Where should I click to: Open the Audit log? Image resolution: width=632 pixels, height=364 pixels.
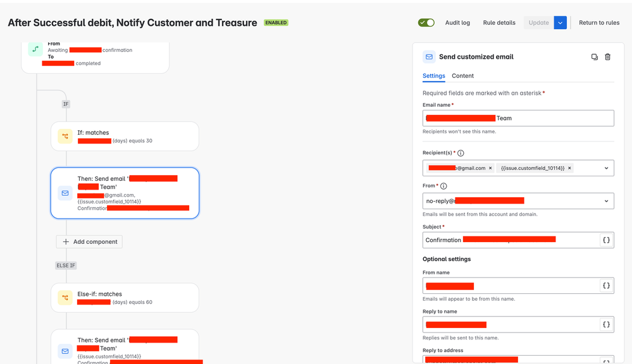click(x=457, y=23)
